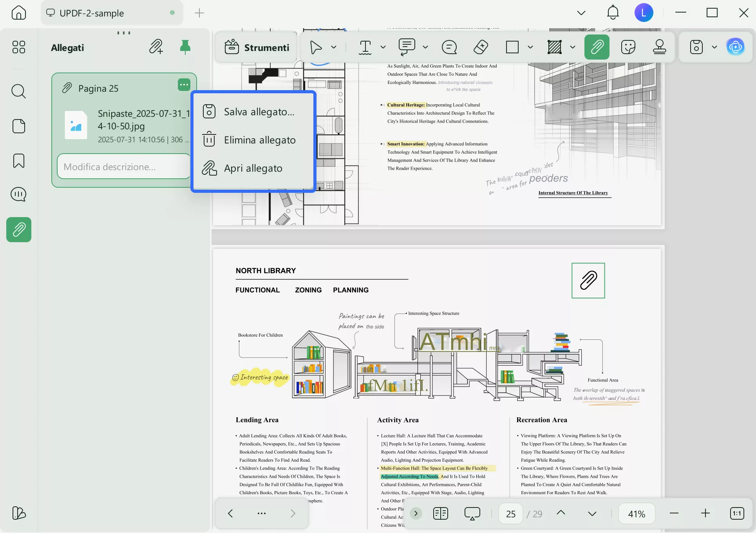Toggle the attachment tool in the top toolbar
This screenshot has width=756, height=533.
[x=597, y=47]
